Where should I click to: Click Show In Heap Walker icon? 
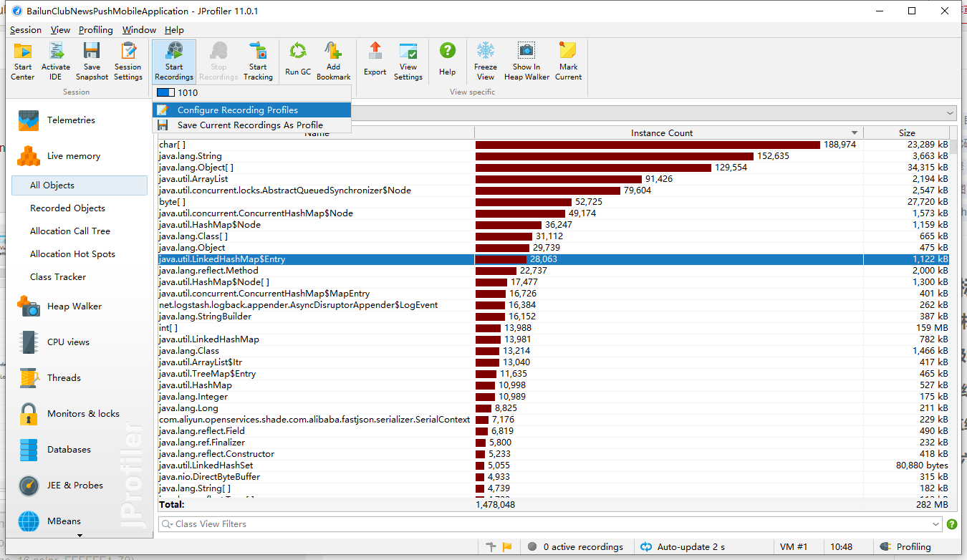pyautogui.click(x=526, y=62)
